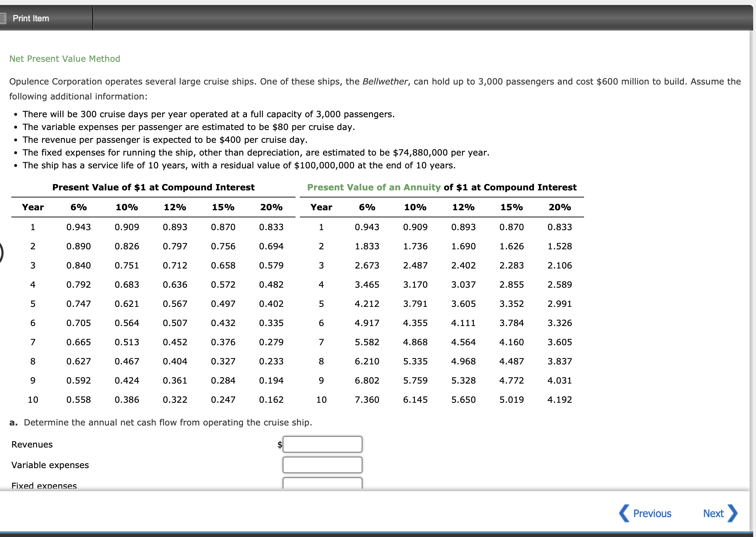756x537 pixels.
Task: Select the value 0.558 in the PV table
Action: click(x=79, y=399)
